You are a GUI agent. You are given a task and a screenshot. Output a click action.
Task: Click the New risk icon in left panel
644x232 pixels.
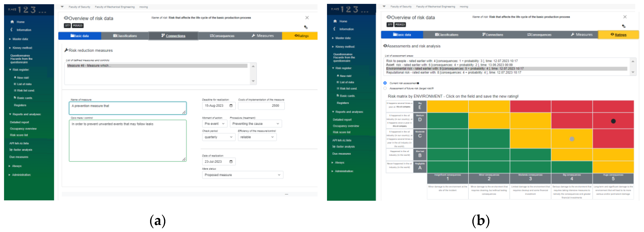(x=15, y=77)
